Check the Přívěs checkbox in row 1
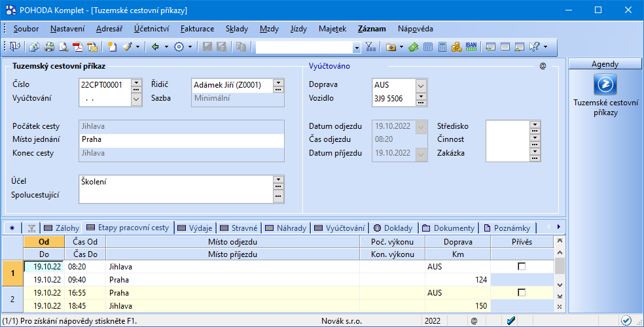This screenshot has height=327, width=644. click(x=522, y=266)
